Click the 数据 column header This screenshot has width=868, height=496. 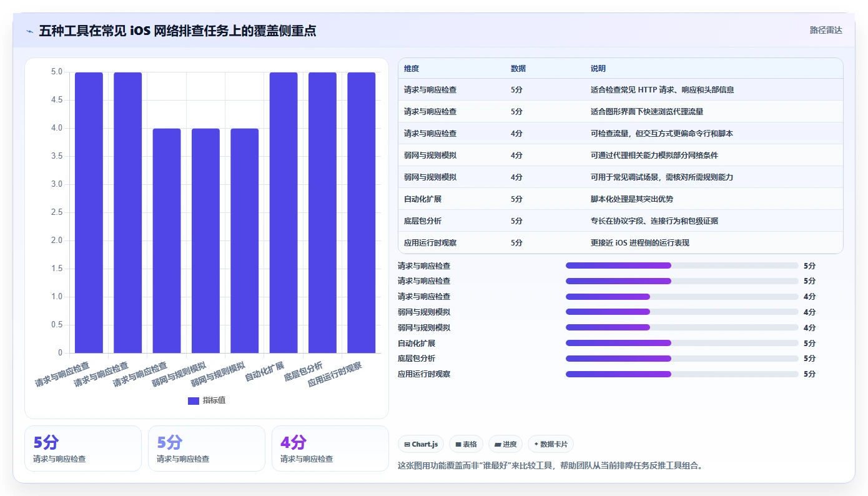[x=518, y=69]
